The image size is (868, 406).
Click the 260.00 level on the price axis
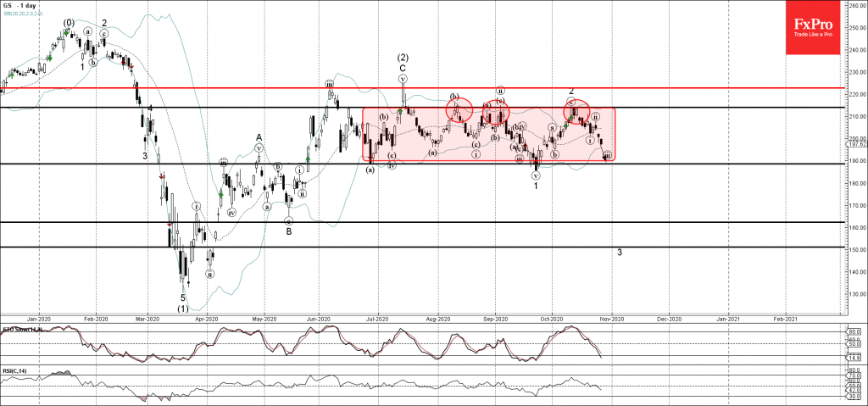pos(854,5)
